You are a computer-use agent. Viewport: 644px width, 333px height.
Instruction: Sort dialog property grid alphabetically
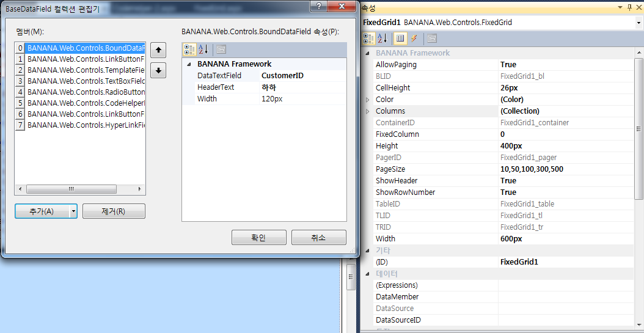pyautogui.click(x=203, y=49)
